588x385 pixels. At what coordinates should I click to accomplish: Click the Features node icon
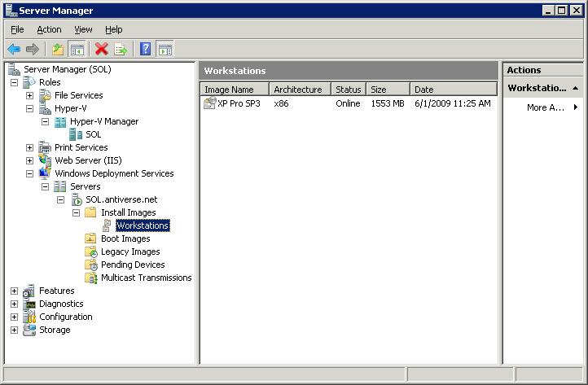29,291
